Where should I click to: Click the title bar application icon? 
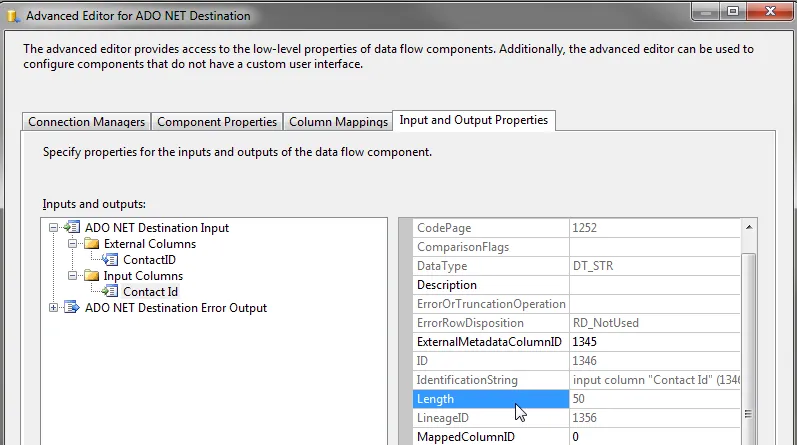(x=13, y=16)
